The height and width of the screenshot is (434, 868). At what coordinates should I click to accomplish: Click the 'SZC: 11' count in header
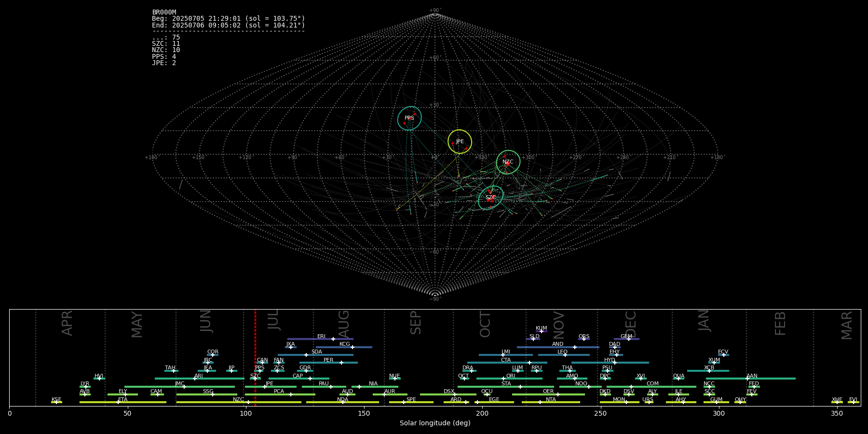click(x=166, y=44)
